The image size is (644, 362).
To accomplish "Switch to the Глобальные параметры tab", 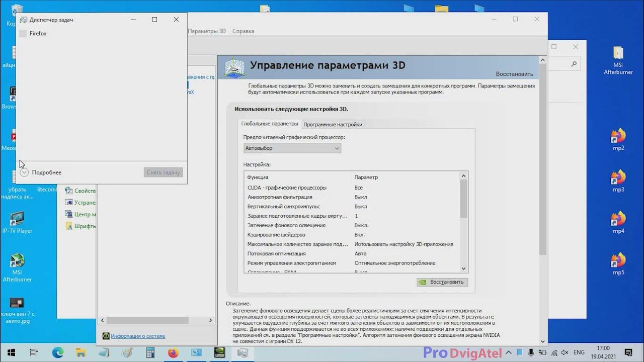I will [x=269, y=124].
